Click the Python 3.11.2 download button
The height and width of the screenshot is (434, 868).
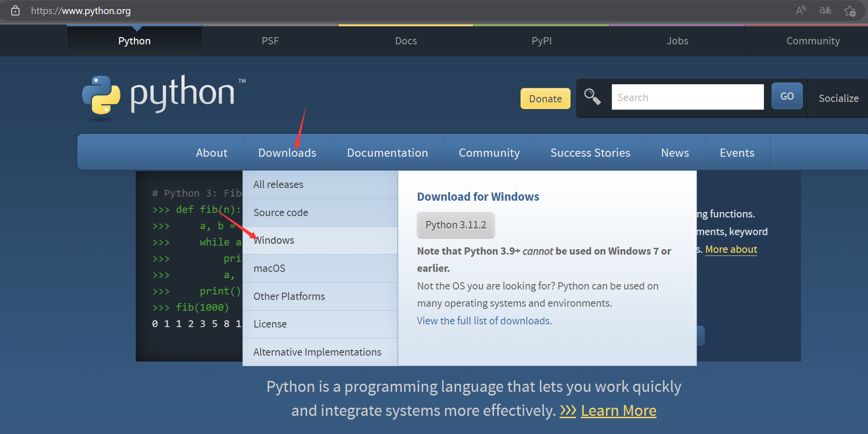click(456, 225)
